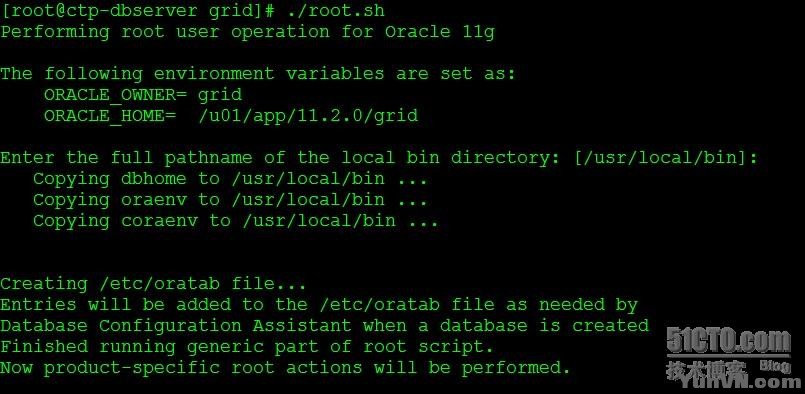
Task: Click the 'Oracle 11g' text
Action: tap(439, 32)
